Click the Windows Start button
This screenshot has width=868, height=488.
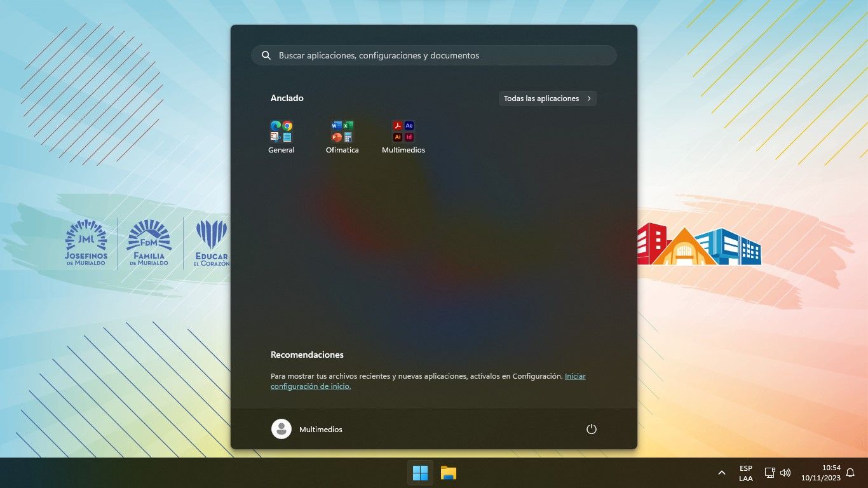tap(420, 473)
